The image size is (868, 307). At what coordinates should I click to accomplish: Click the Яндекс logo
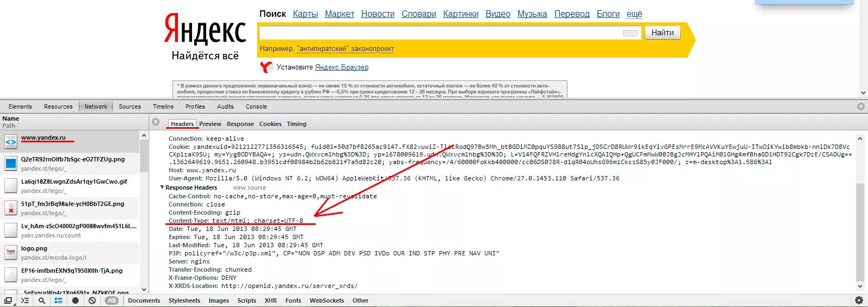pyautogui.click(x=205, y=29)
